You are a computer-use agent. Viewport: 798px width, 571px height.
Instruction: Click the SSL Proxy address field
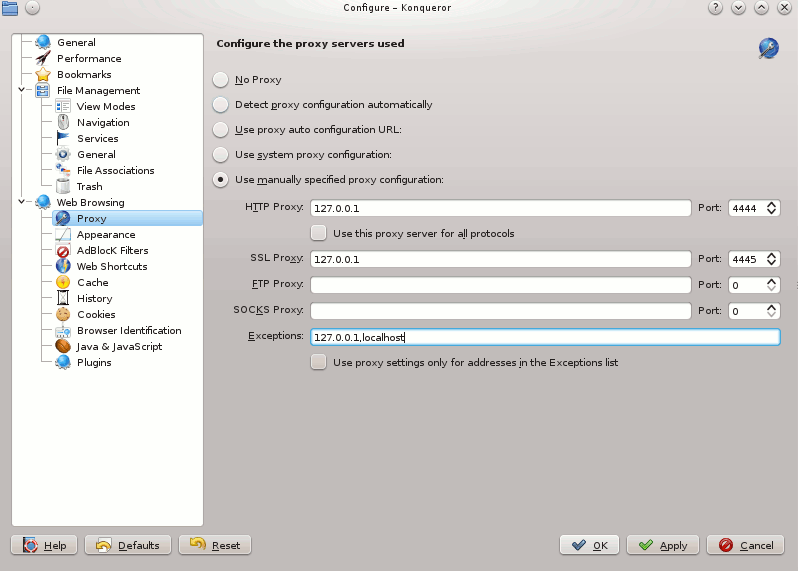pos(501,259)
